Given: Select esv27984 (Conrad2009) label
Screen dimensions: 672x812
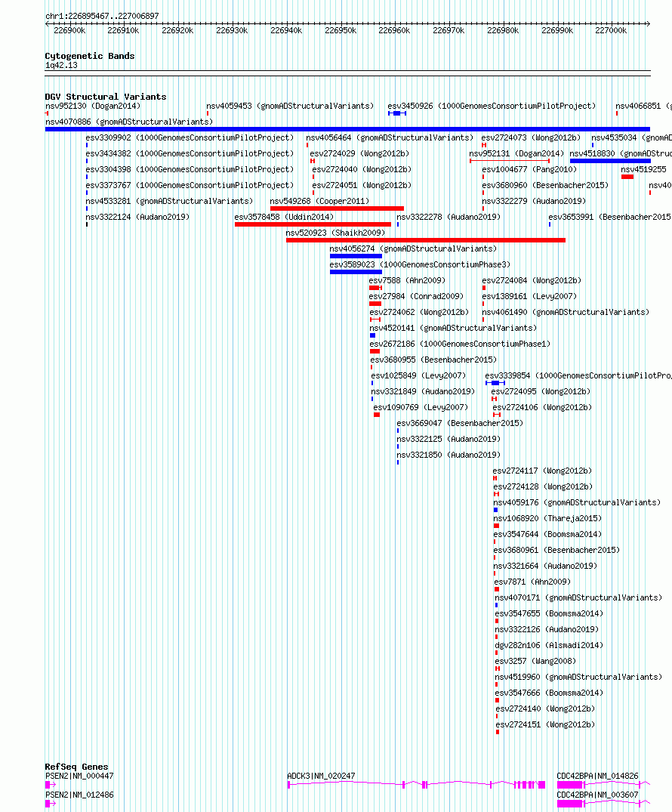Looking at the screenshot, I should pos(416,296).
